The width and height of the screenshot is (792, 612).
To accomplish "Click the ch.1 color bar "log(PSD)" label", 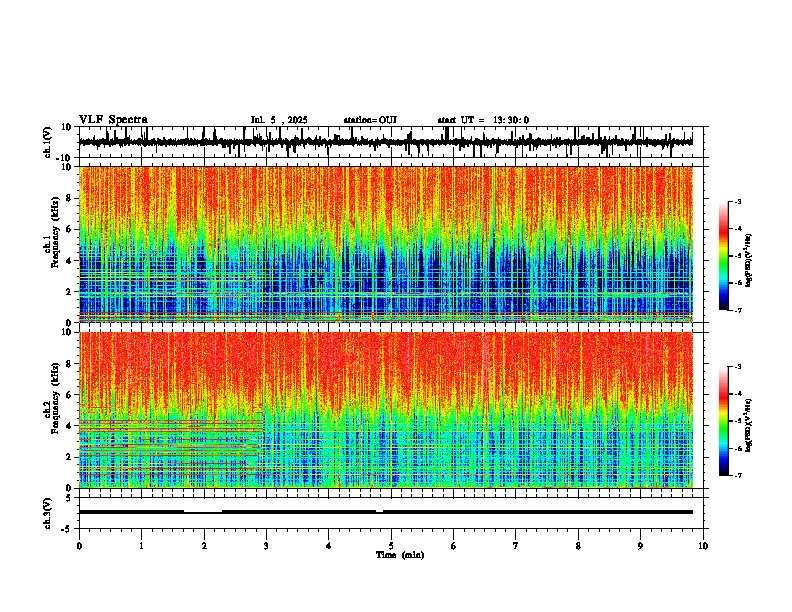I will [x=748, y=260].
